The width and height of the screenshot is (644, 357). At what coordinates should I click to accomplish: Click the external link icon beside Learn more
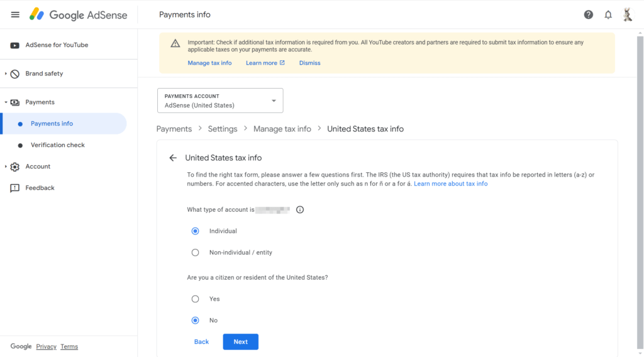coord(282,63)
